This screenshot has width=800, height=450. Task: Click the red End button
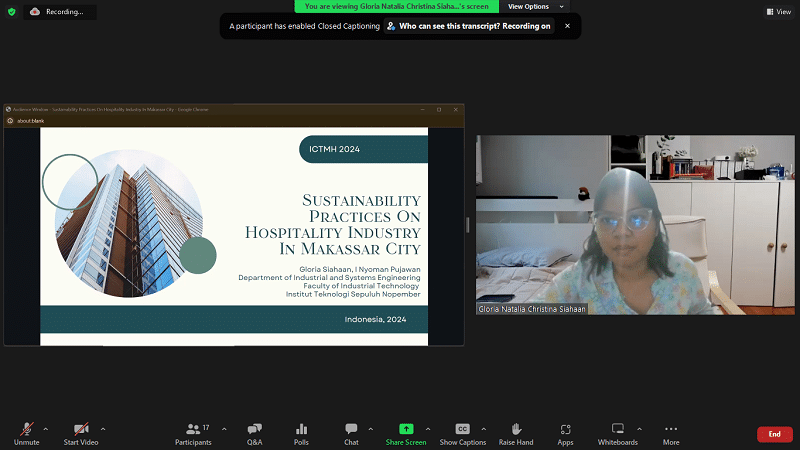[x=774, y=434]
